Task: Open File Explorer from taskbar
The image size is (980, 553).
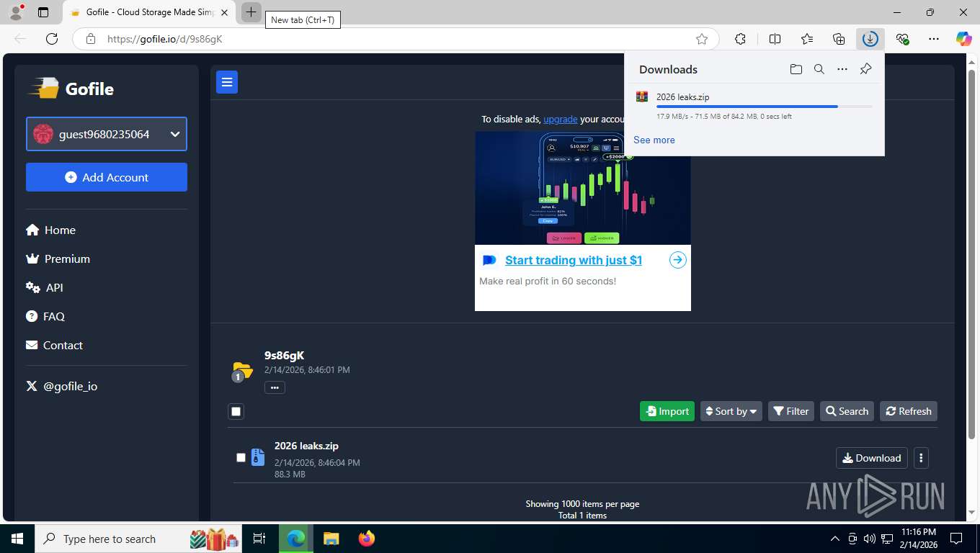Action: point(331,539)
